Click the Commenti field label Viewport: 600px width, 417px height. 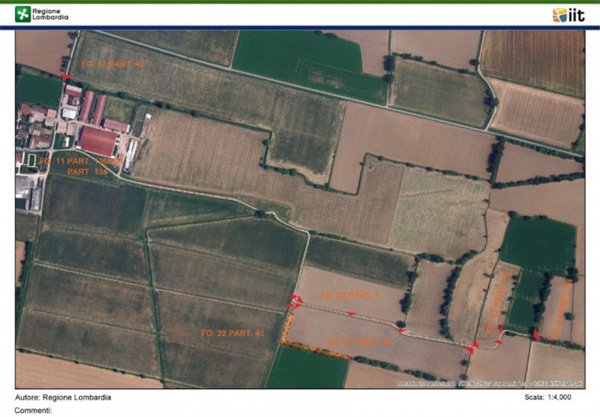33,410
